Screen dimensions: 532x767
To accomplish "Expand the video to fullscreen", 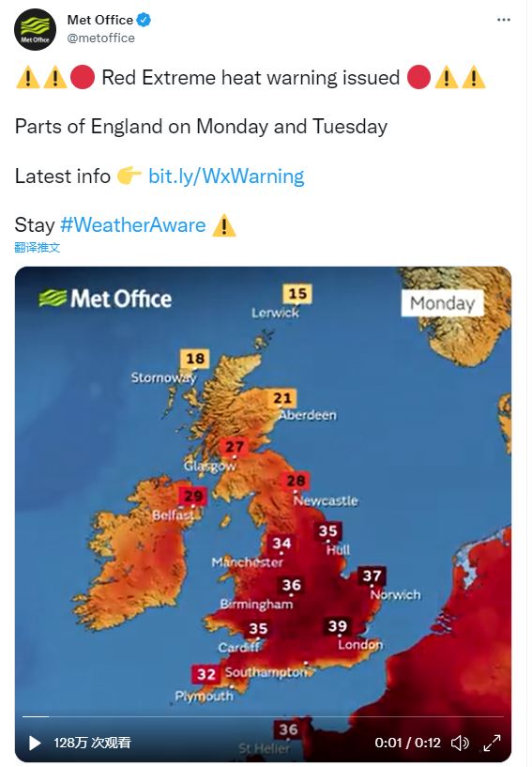I will pyautogui.click(x=492, y=743).
